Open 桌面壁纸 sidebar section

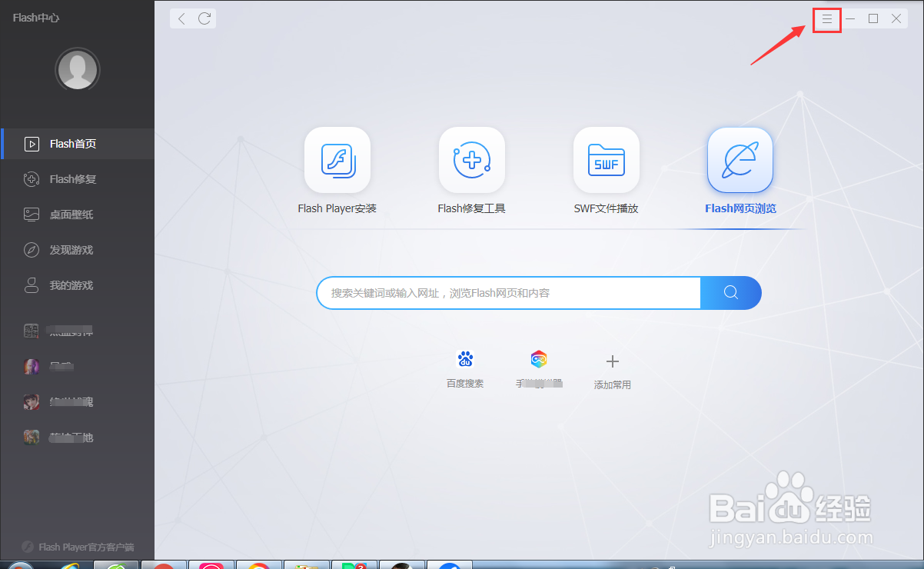tap(77, 215)
